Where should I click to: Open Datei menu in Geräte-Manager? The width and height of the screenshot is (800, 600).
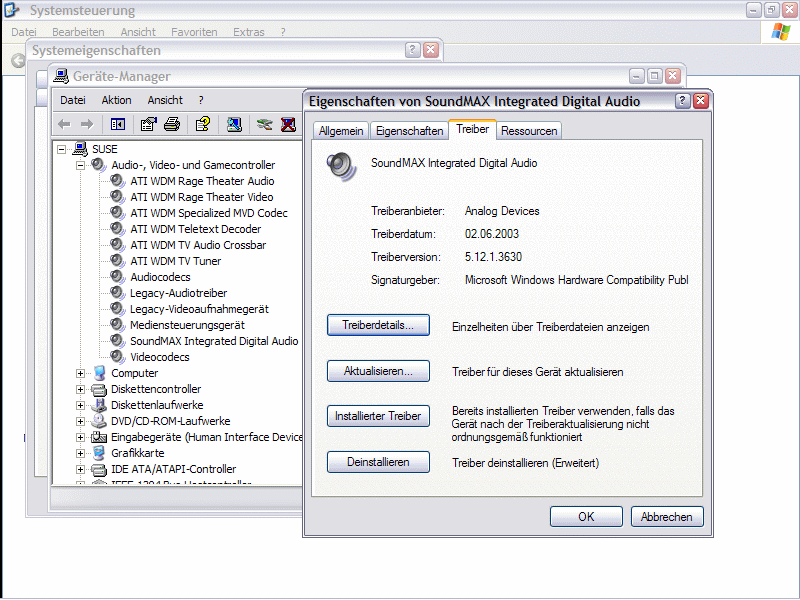pos(72,100)
